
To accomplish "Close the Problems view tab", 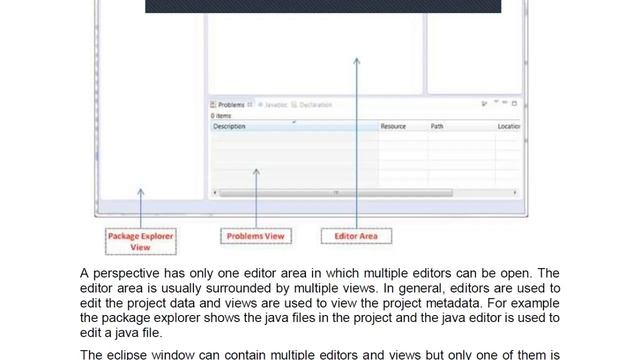I will click(250, 104).
